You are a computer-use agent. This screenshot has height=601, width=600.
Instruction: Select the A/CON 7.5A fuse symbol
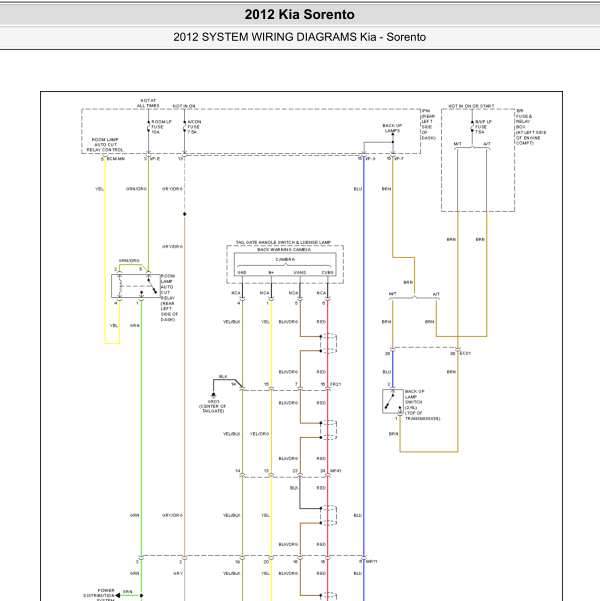pyautogui.click(x=184, y=126)
